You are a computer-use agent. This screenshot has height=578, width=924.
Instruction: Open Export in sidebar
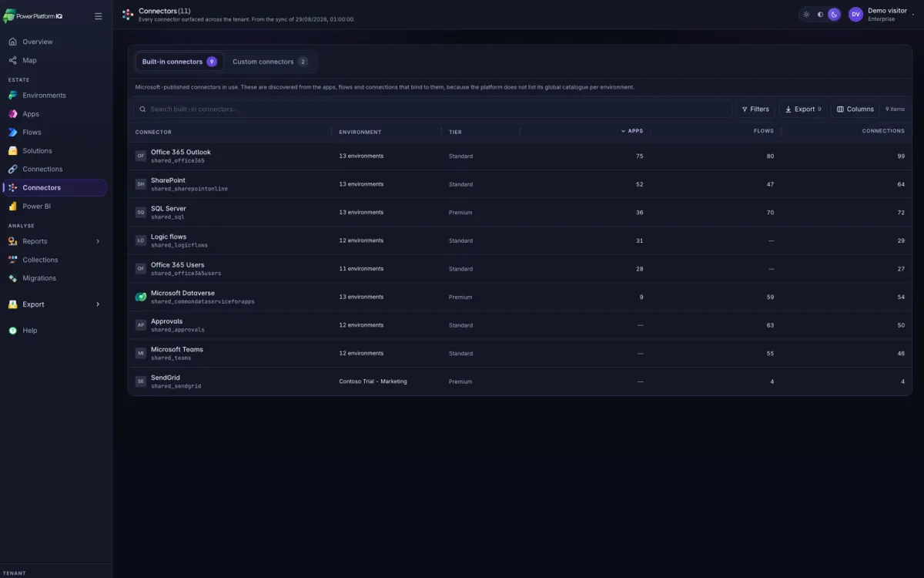point(55,304)
